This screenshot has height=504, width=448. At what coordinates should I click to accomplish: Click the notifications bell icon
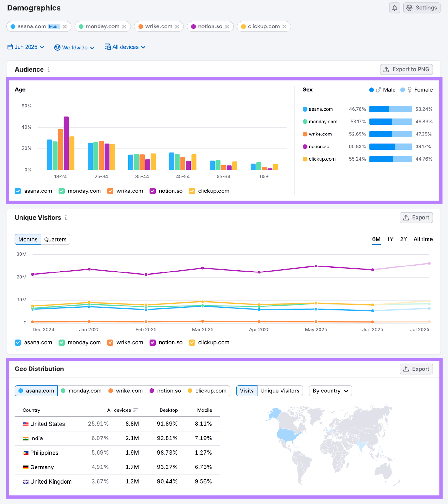394,8
